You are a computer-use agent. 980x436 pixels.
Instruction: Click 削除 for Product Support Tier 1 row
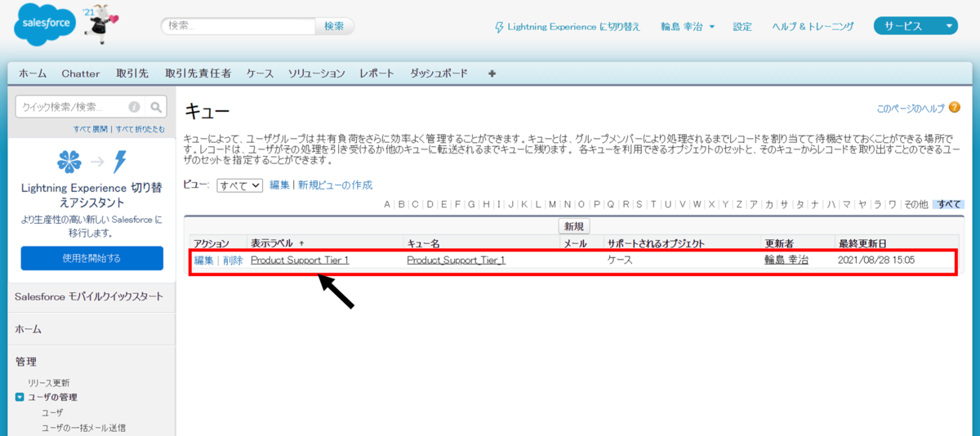(x=233, y=260)
